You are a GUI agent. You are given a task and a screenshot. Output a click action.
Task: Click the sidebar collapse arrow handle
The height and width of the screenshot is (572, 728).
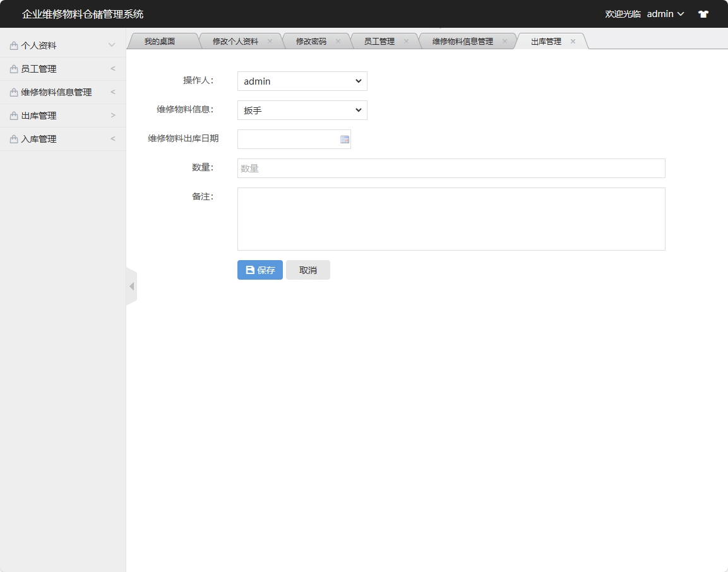point(131,285)
